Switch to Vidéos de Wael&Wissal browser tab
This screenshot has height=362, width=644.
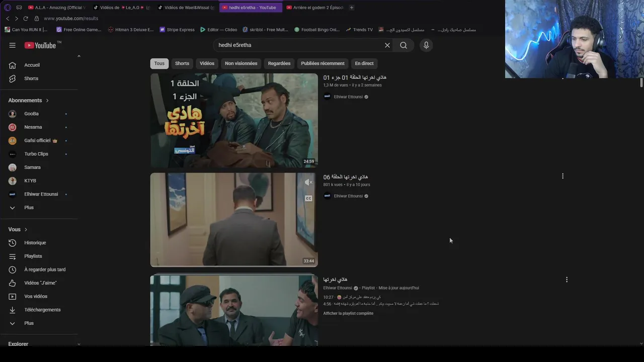(186, 8)
